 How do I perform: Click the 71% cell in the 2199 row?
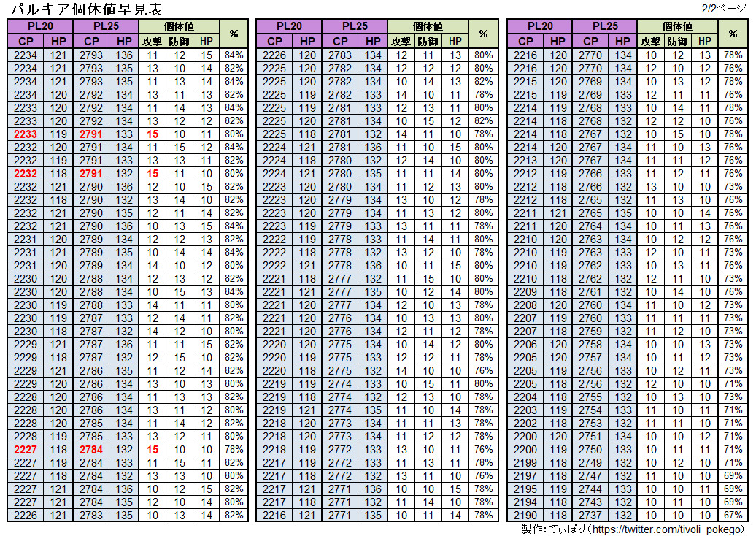[733, 463]
